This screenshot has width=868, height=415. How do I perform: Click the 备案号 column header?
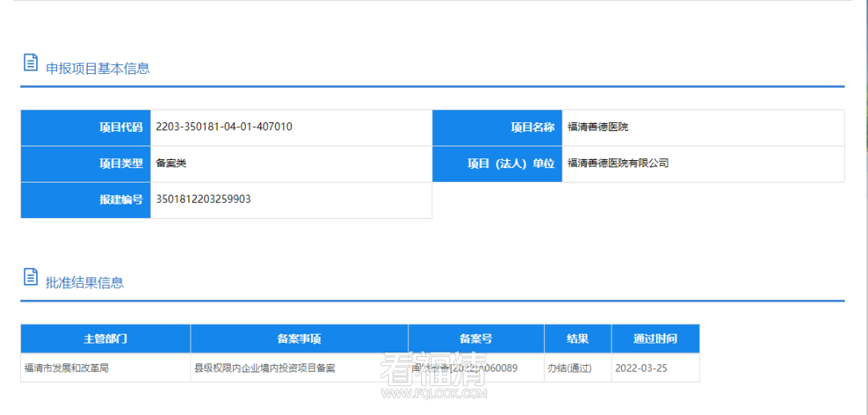coord(476,339)
